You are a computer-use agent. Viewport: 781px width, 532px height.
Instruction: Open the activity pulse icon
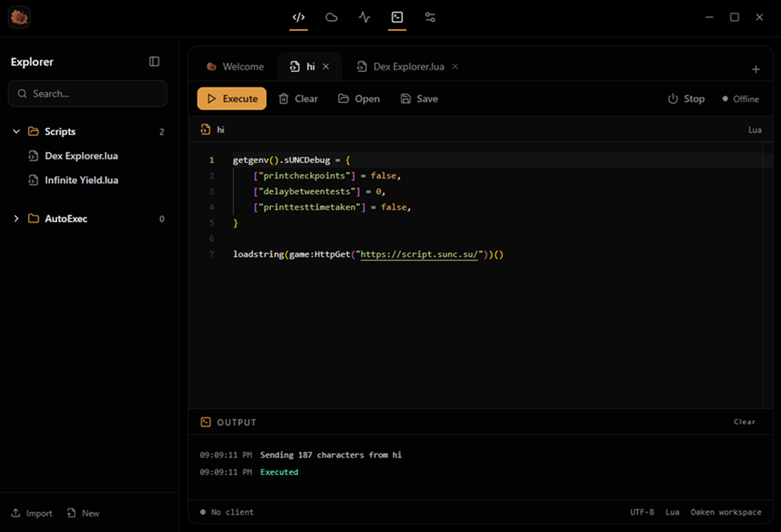coord(364,17)
